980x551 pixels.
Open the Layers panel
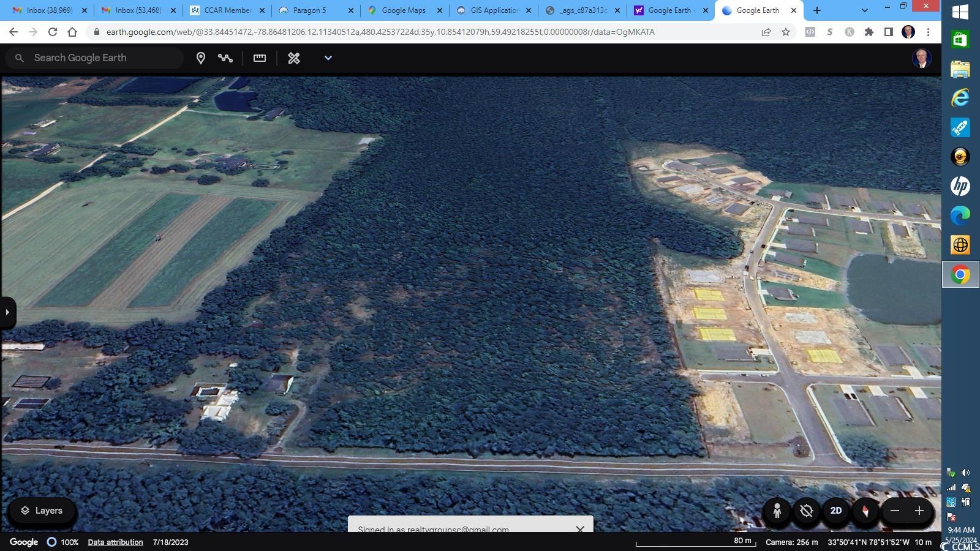coord(42,510)
